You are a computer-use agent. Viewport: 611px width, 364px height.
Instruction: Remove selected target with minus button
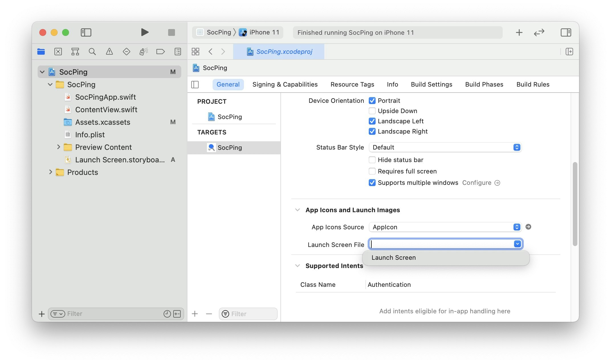[x=209, y=314]
